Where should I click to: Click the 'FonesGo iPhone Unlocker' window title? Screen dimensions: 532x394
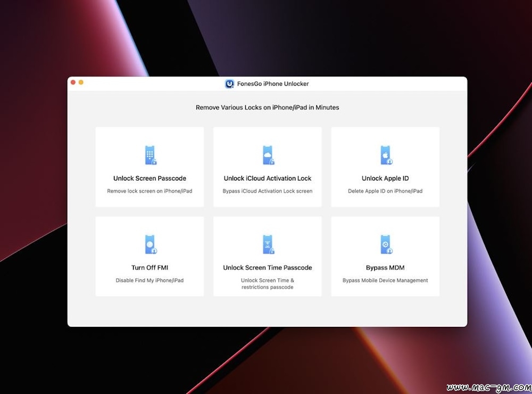pyautogui.click(x=273, y=84)
